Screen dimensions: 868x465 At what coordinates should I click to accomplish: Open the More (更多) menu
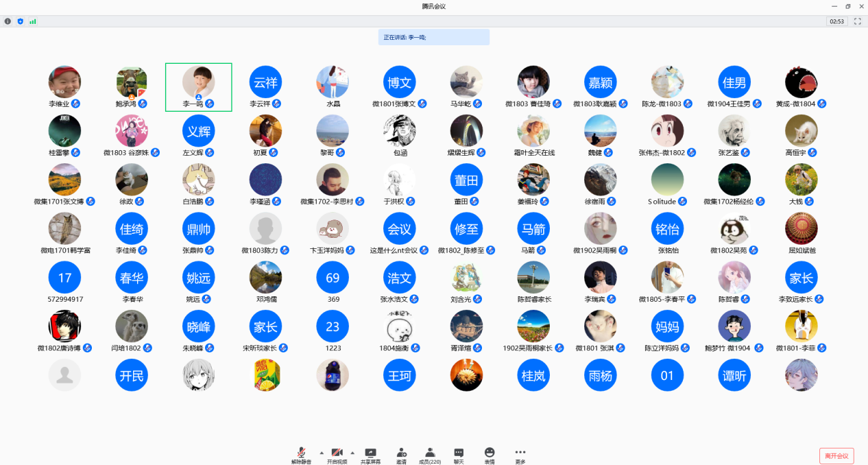click(520, 455)
